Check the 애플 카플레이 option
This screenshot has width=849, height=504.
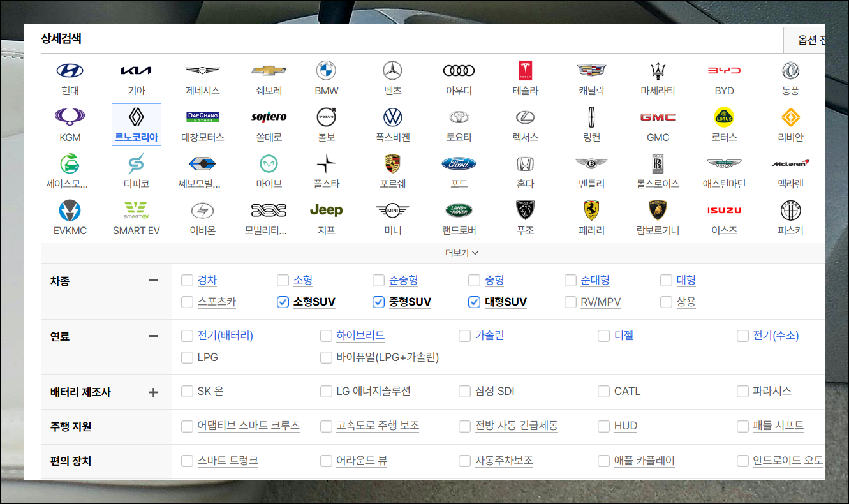603,461
